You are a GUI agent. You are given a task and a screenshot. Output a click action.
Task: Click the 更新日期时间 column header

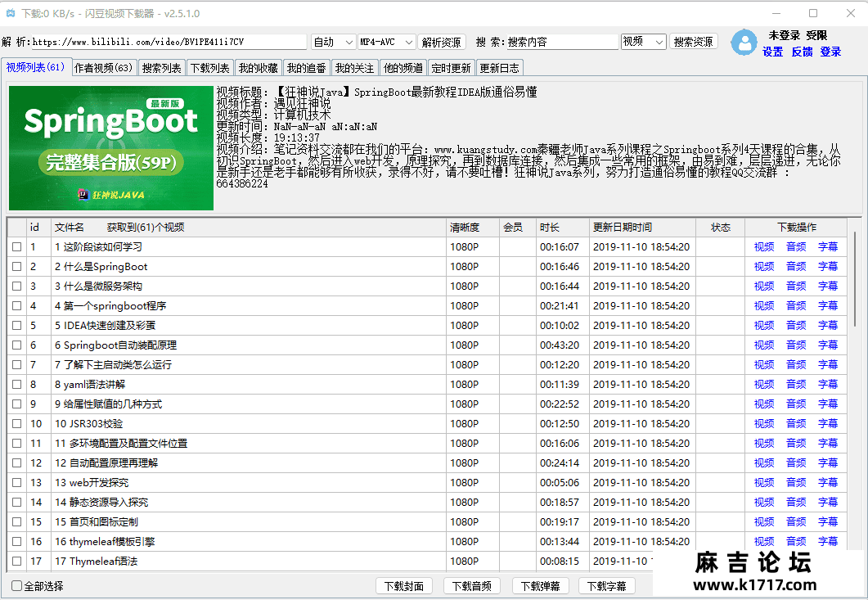point(642,227)
